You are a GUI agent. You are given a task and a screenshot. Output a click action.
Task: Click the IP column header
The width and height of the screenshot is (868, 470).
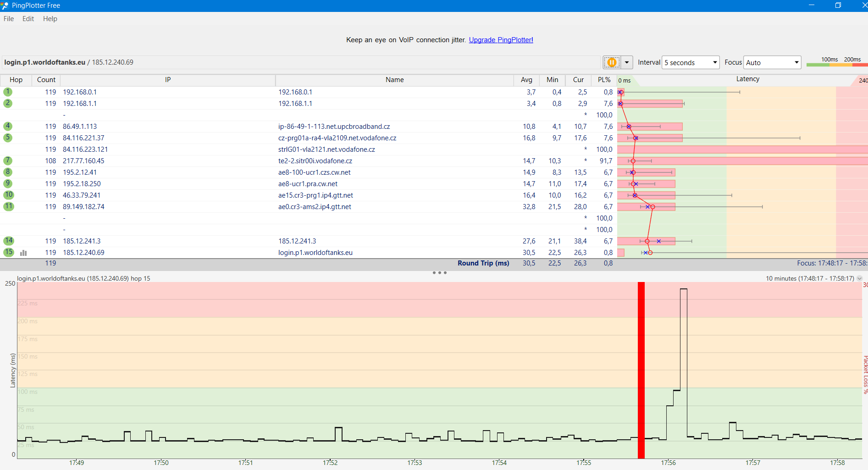pos(168,80)
